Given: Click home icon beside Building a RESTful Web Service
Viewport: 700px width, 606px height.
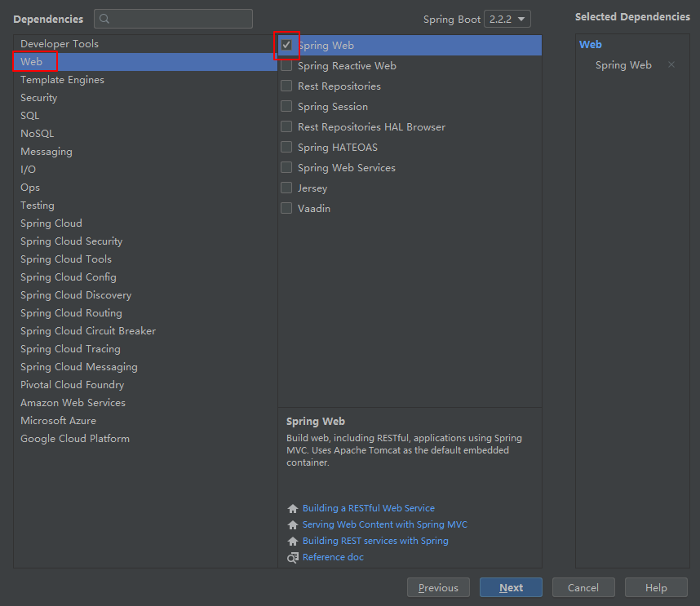Looking at the screenshot, I should pyautogui.click(x=293, y=508).
